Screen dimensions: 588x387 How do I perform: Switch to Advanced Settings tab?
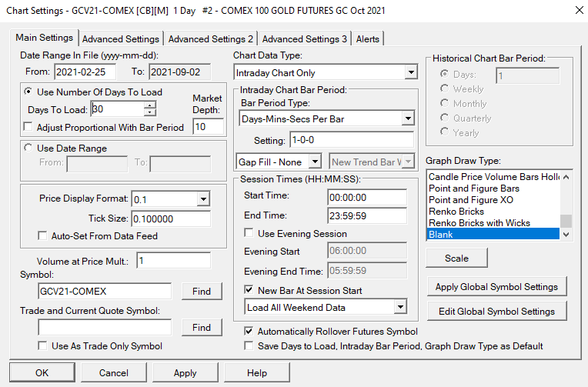121,39
